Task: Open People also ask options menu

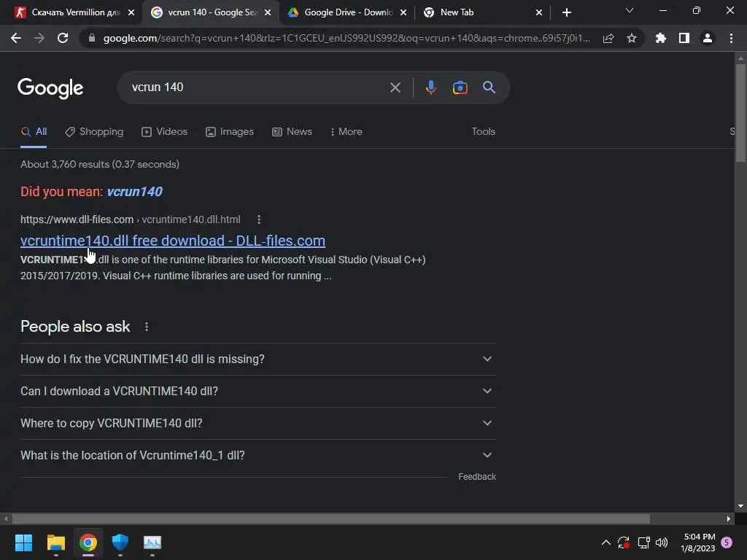Action: click(x=146, y=327)
